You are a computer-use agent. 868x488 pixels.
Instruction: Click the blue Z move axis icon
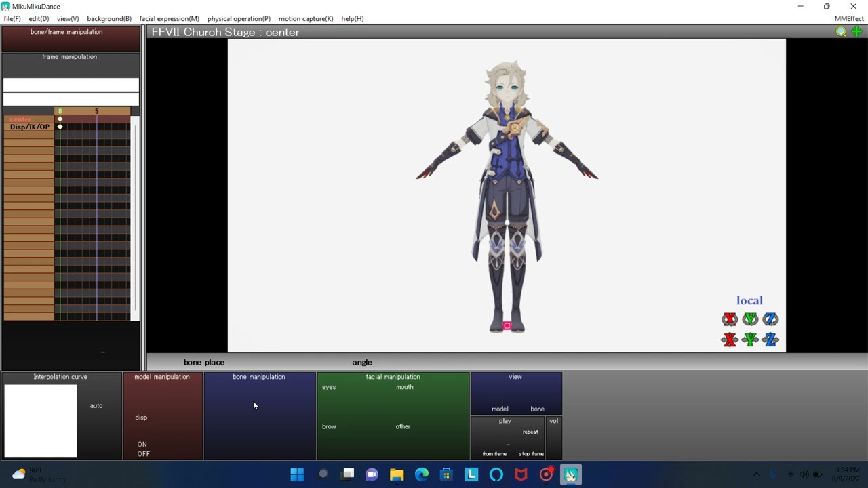point(770,340)
